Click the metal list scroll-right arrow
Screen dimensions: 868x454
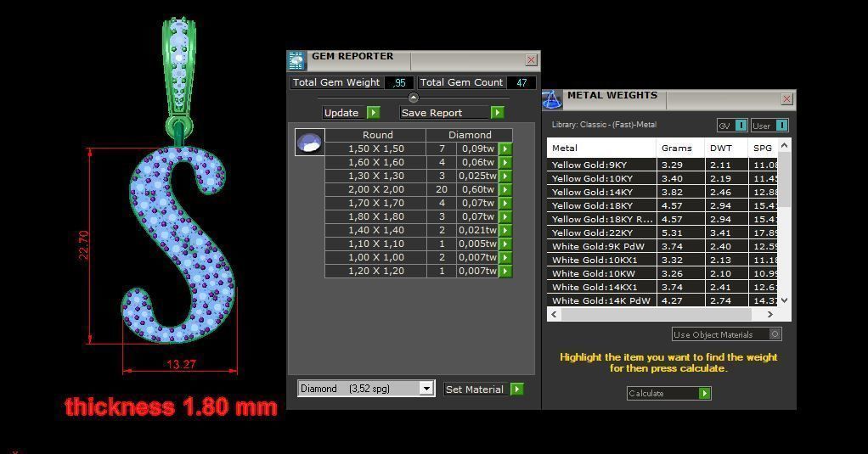770,314
